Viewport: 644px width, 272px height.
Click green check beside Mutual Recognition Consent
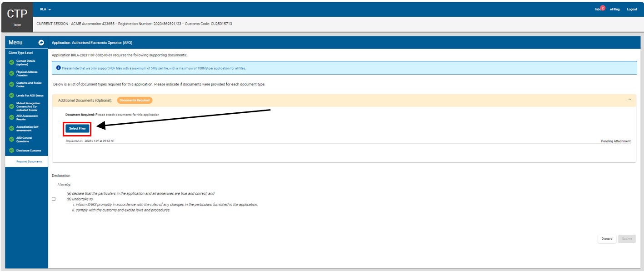[11, 106]
